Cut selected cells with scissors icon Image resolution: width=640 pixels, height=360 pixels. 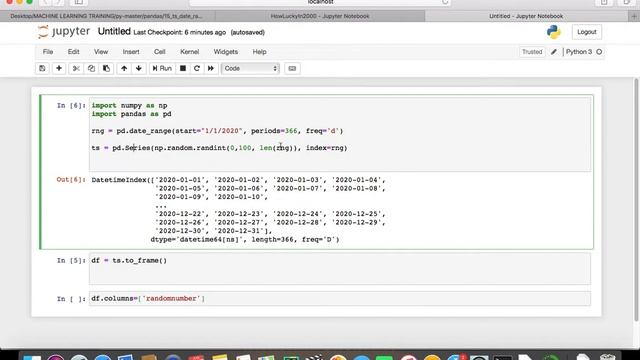click(76, 68)
